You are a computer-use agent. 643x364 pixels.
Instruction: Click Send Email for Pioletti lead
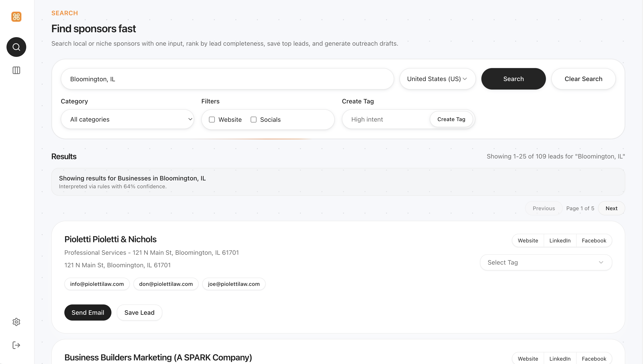coord(88,313)
